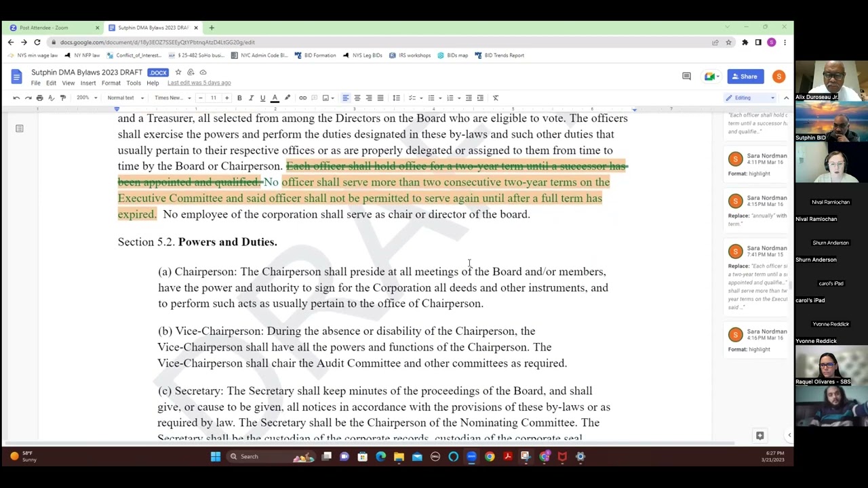This screenshot has height=488, width=868.
Task: Expand the bulleted list options arrow
Action: click(439, 98)
